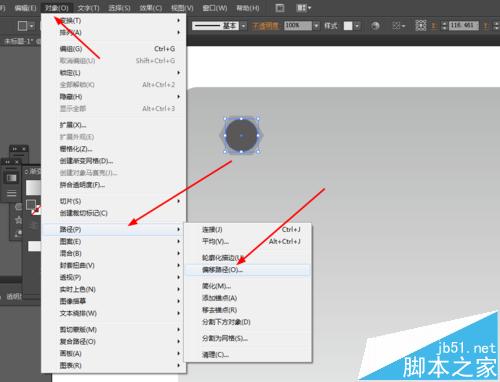The width and height of the screenshot is (500, 382).
Task: Choose 创建裁切标记(C) entry
Action: (113, 213)
